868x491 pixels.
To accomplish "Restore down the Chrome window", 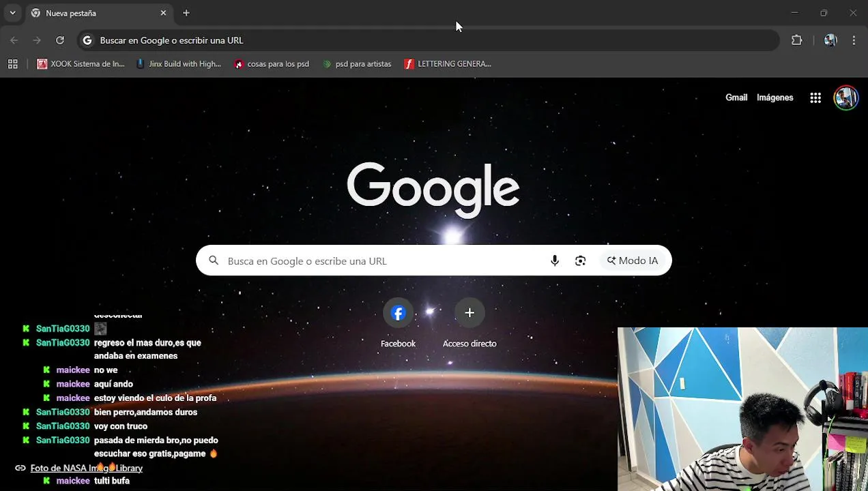I will [x=824, y=13].
